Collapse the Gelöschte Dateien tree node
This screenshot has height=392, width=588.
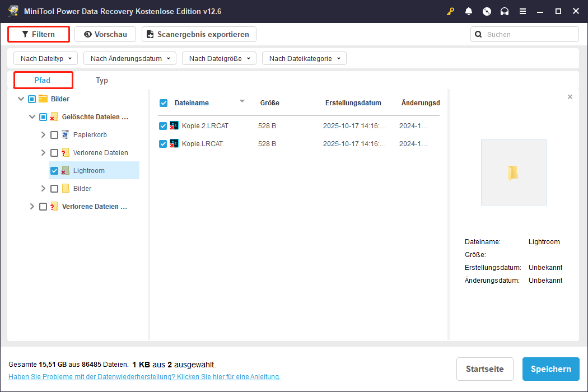coord(32,117)
